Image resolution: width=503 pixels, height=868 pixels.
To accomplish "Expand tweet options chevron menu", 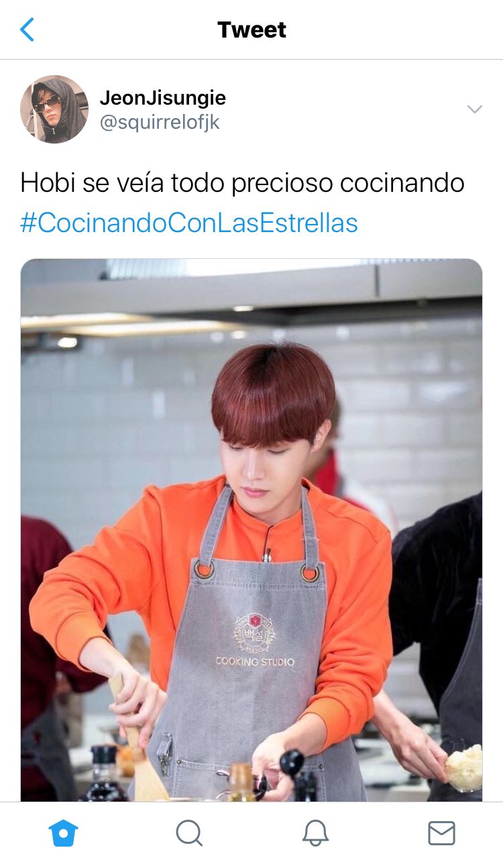I will (475, 109).
